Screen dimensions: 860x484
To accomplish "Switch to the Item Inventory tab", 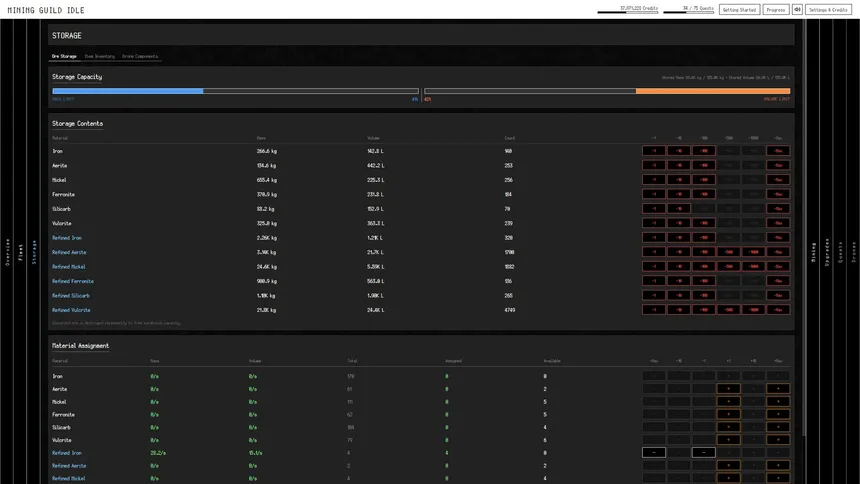I will pos(99,56).
